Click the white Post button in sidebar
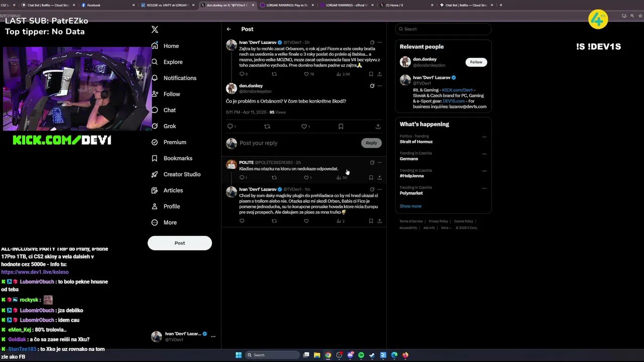Viewport: 644px width, 362px height. click(x=180, y=243)
